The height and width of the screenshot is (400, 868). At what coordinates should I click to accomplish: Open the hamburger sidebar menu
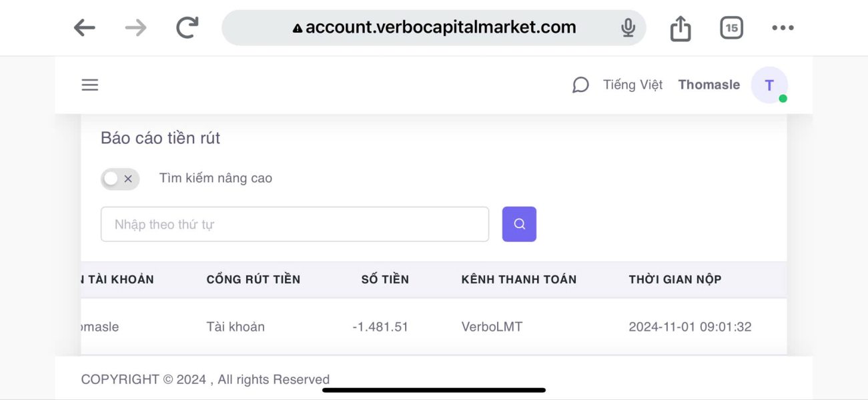90,85
